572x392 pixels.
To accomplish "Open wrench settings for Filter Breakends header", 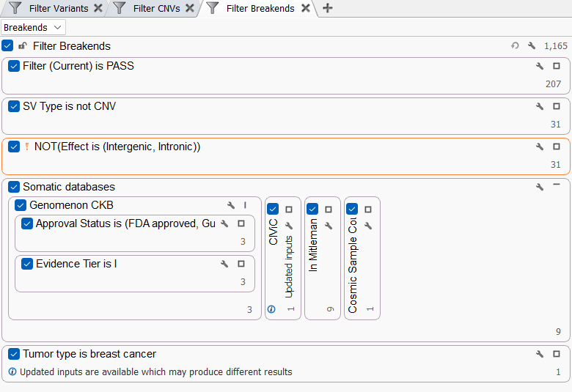I will pos(529,46).
